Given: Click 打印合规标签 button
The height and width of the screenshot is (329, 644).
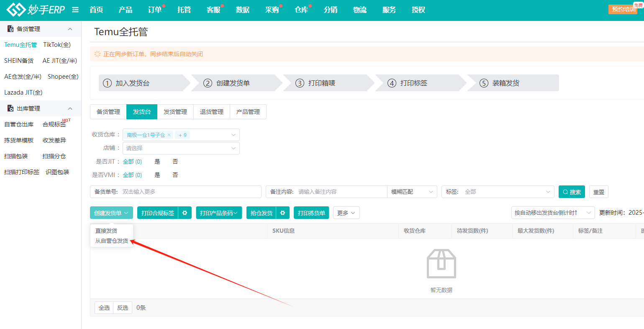Looking at the screenshot, I should 158,213.
